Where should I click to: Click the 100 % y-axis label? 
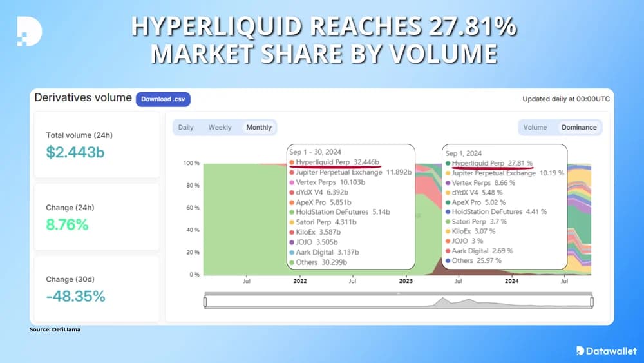pyautogui.click(x=191, y=163)
